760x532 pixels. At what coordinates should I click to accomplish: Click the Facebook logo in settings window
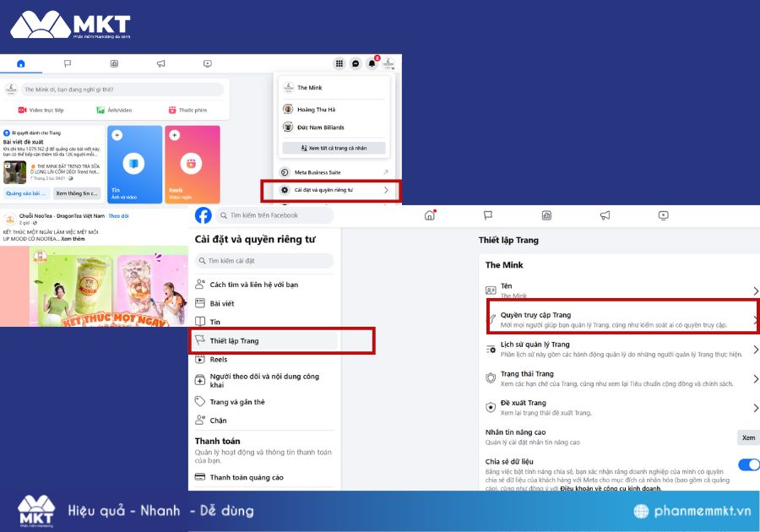203,215
